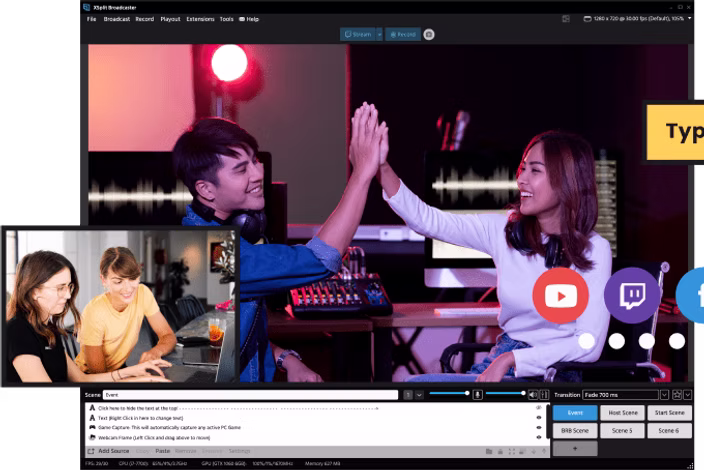Click the gamepad icon of Game Capture source
Viewport: 704px width, 470px height.
(x=92, y=427)
